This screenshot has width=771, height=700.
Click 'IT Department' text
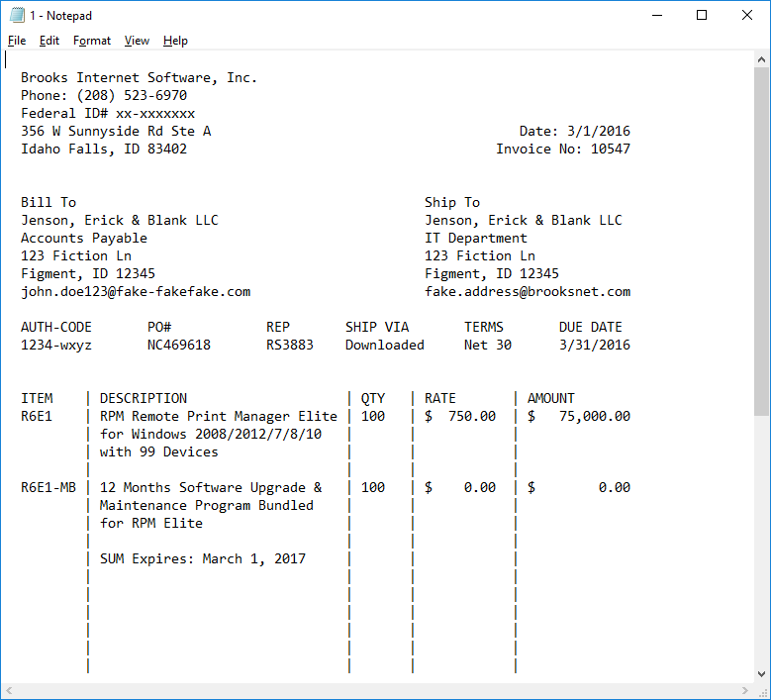[476, 238]
